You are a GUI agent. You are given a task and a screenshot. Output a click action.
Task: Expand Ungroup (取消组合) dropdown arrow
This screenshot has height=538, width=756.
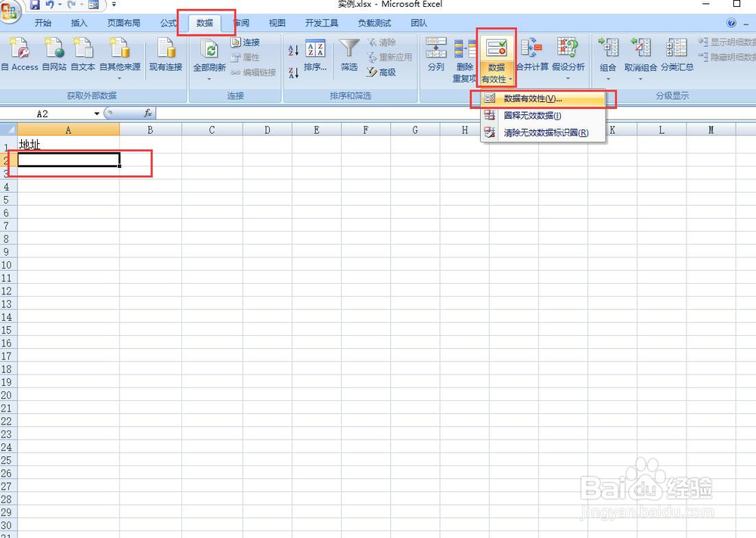click(x=640, y=79)
